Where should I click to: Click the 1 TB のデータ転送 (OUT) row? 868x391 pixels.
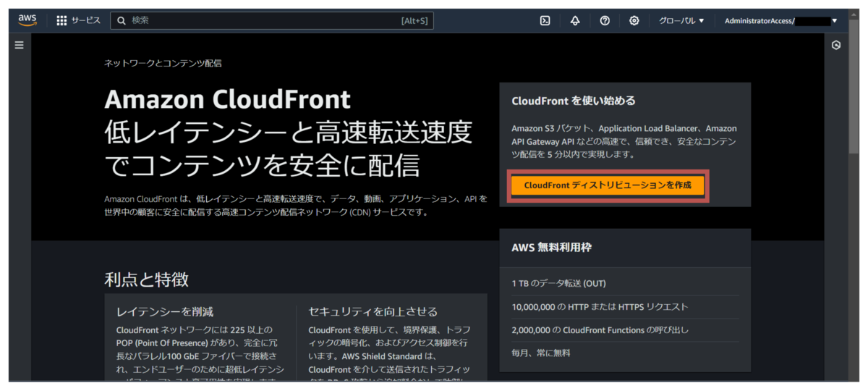coord(625,283)
